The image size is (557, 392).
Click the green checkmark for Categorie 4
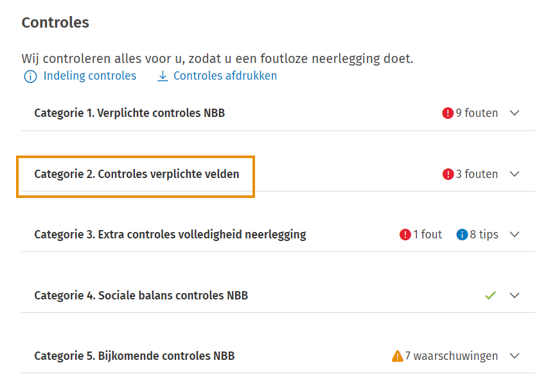490,295
